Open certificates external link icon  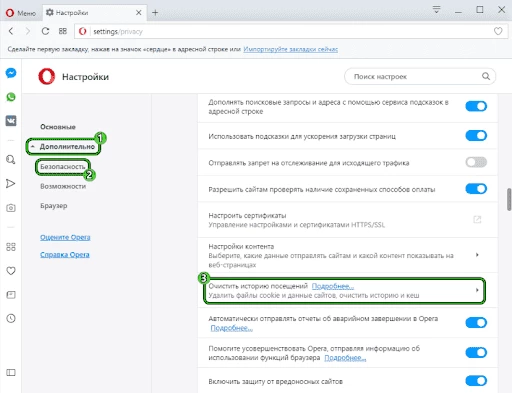pyautogui.click(x=477, y=219)
